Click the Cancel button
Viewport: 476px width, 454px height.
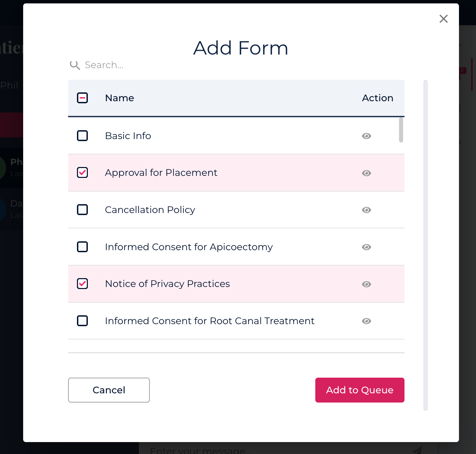pyautogui.click(x=109, y=390)
